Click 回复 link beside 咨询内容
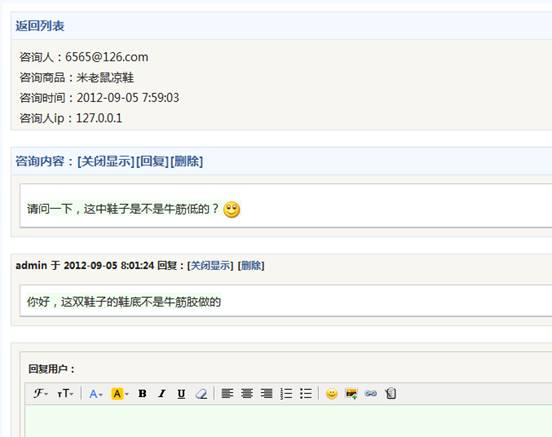The image size is (552, 437). click(152, 161)
